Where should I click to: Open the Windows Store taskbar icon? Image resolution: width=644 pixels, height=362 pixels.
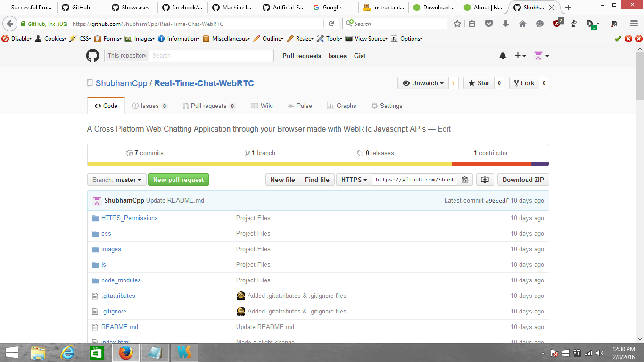point(97,353)
